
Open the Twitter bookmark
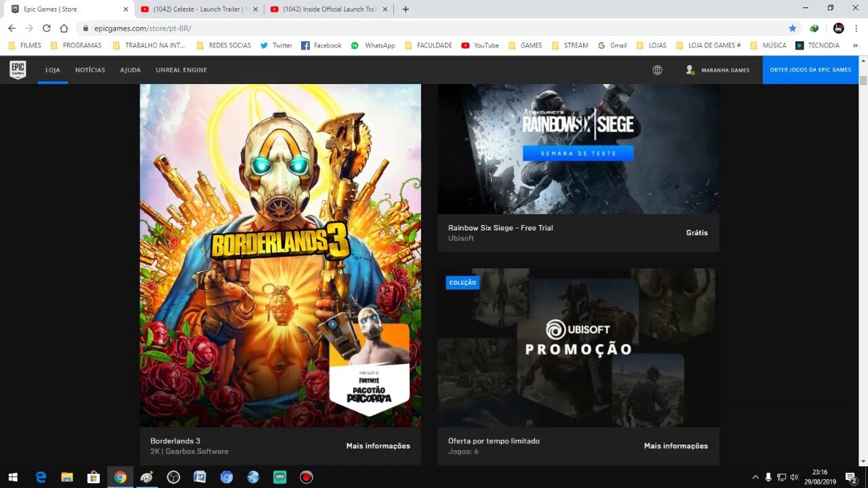(276, 45)
